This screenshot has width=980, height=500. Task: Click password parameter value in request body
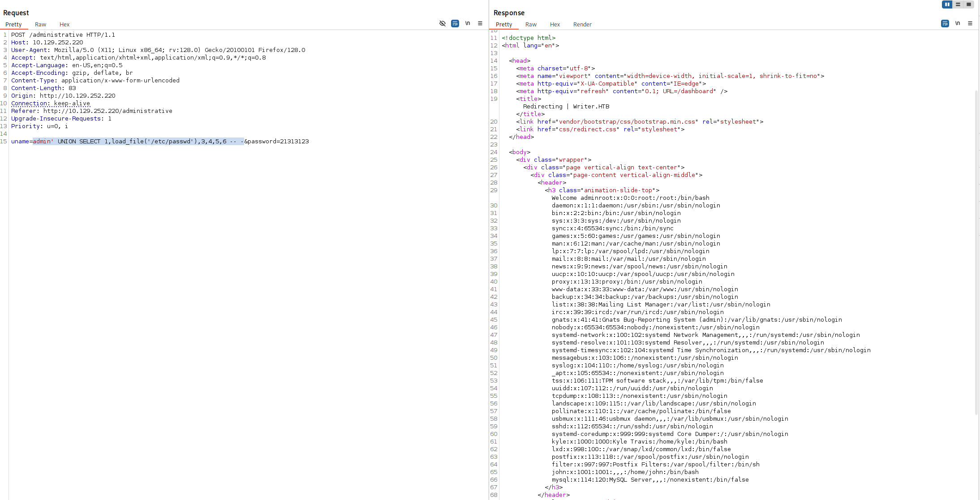(x=294, y=142)
